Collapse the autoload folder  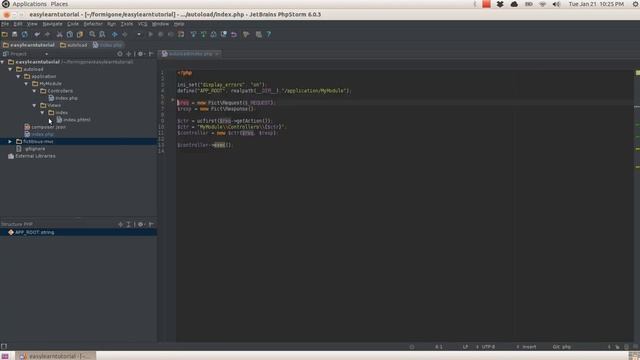pos(11,69)
